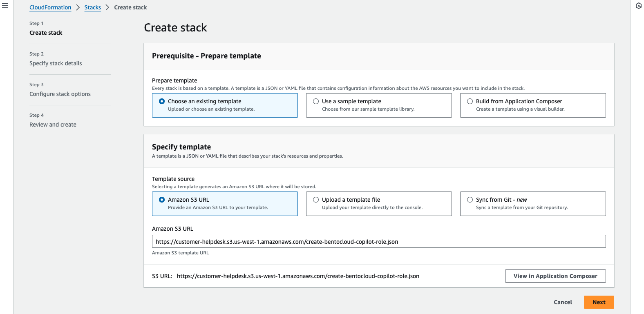Select Choose an existing template radio
The image size is (644, 314).
[162, 101]
